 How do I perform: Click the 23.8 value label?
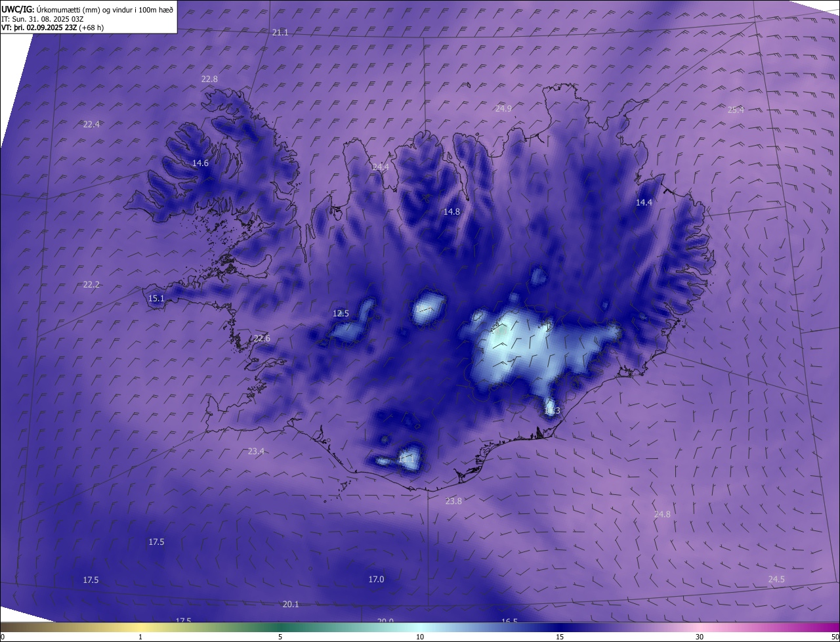click(453, 501)
